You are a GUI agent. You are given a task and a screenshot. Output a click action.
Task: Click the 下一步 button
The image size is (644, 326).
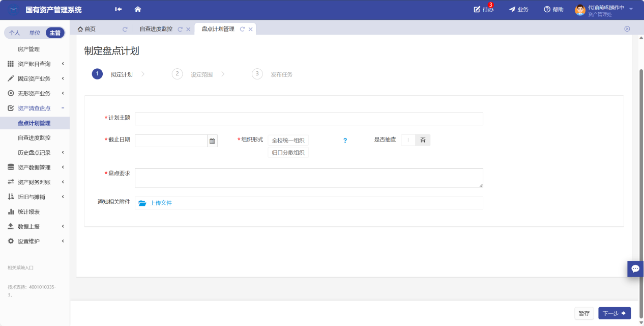tap(614, 313)
